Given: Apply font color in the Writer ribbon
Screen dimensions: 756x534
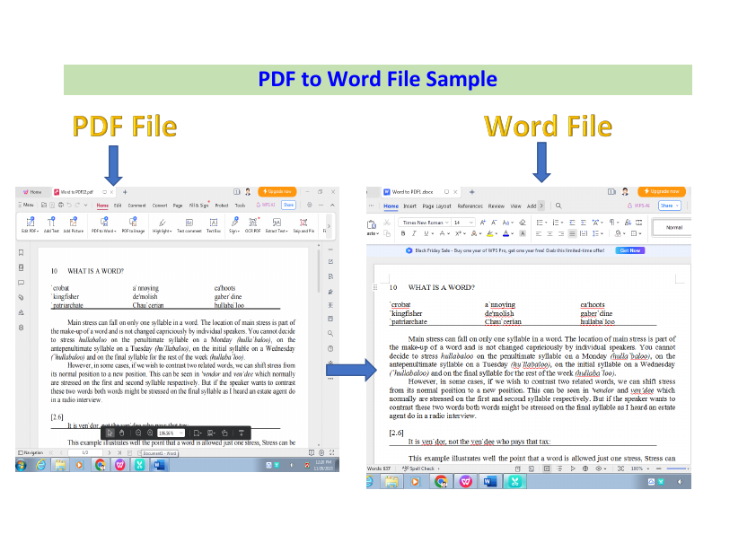Looking at the screenshot, I should coord(506,232).
